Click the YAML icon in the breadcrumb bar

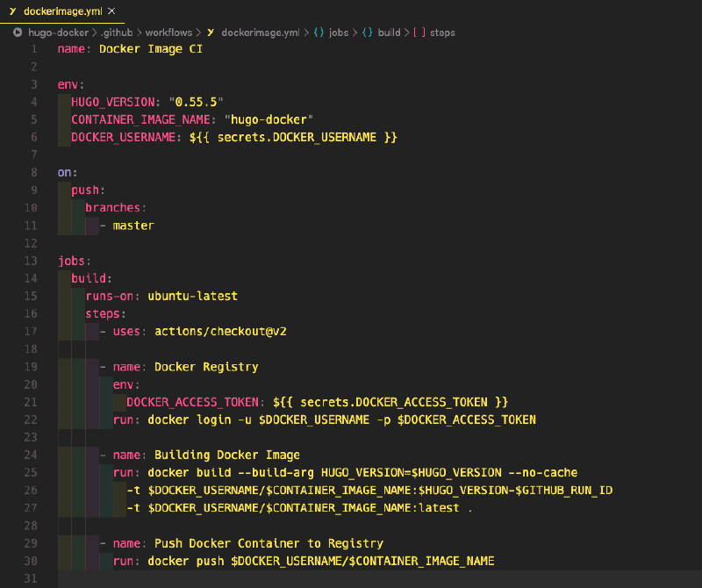click(x=211, y=32)
